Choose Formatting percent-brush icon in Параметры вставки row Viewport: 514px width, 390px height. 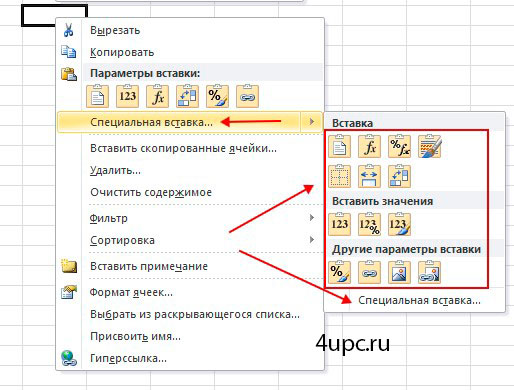tap(217, 96)
